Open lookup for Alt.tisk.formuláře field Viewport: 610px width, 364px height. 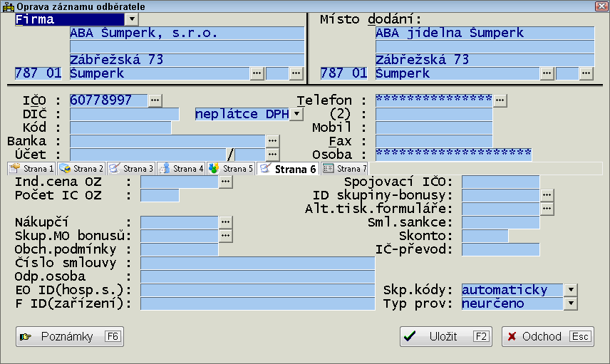[x=547, y=209]
